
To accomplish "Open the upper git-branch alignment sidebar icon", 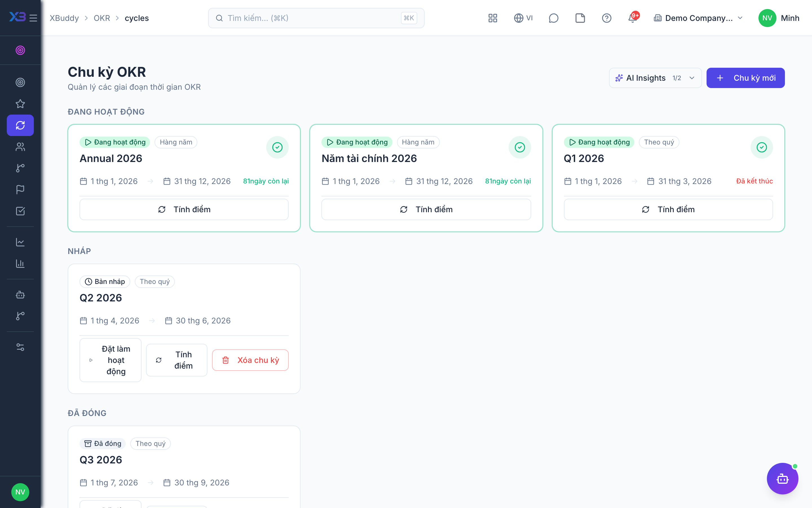I will [x=20, y=168].
